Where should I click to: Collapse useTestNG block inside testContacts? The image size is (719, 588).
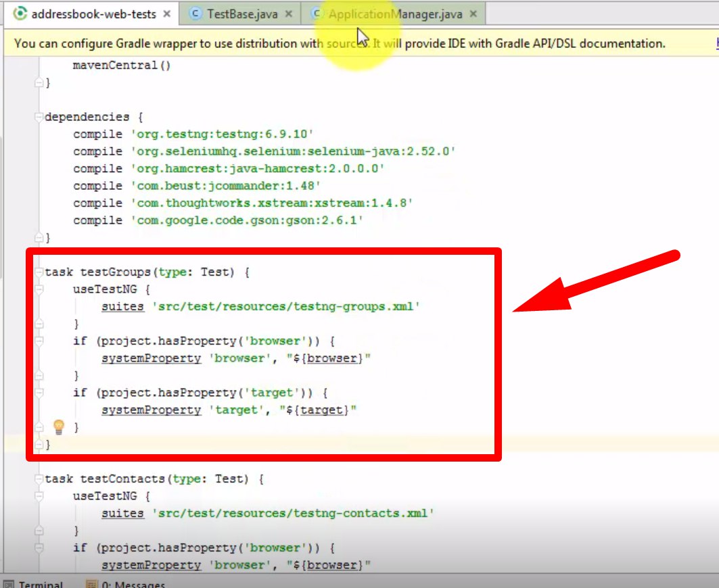pyautogui.click(x=39, y=496)
